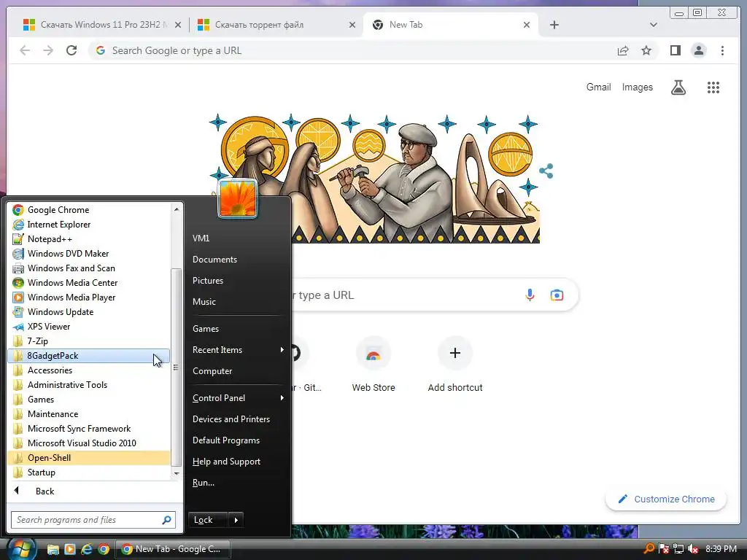Click Customize Chrome button
The height and width of the screenshot is (560, 747).
click(x=666, y=499)
